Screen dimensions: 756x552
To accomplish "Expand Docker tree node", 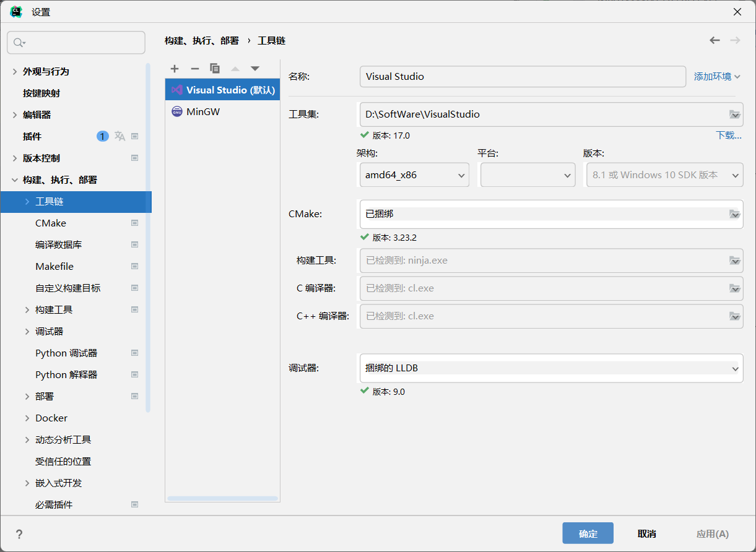I will click(27, 418).
